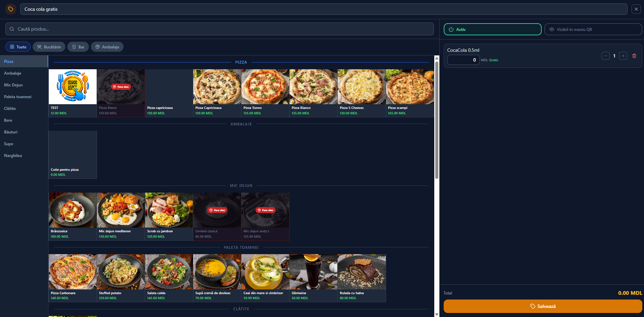Click the search magnifier icon

coord(12,29)
